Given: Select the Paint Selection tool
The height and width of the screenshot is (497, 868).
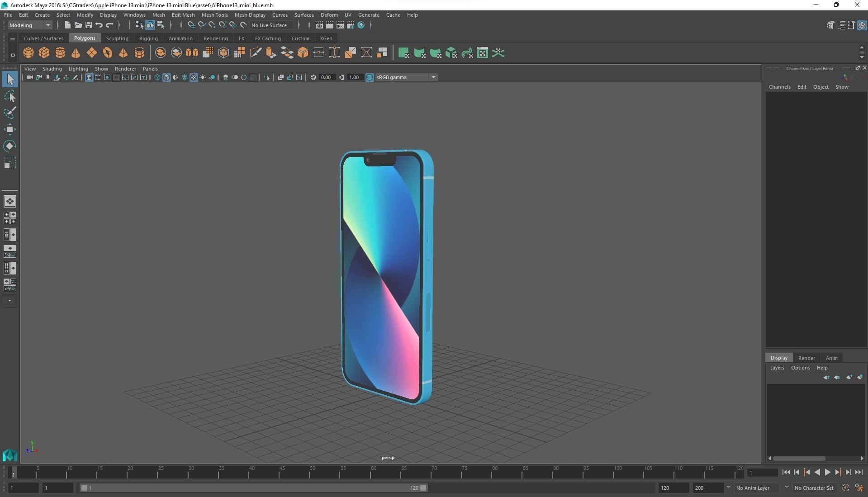Looking at the screenshot, I should pos(10,113).
